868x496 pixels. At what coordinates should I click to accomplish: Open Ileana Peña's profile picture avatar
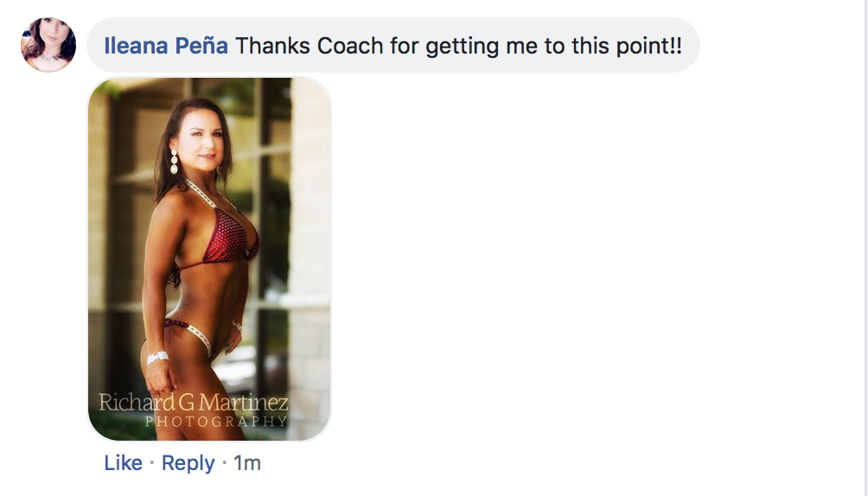pyautogui.click(x=48, y=44)
